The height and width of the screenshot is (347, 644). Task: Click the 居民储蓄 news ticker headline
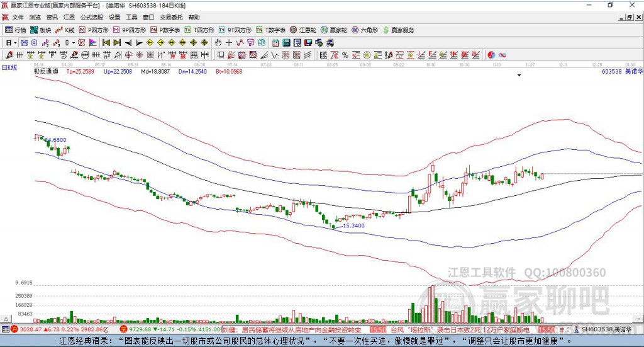pyautogui.click(x=291, y=330)
